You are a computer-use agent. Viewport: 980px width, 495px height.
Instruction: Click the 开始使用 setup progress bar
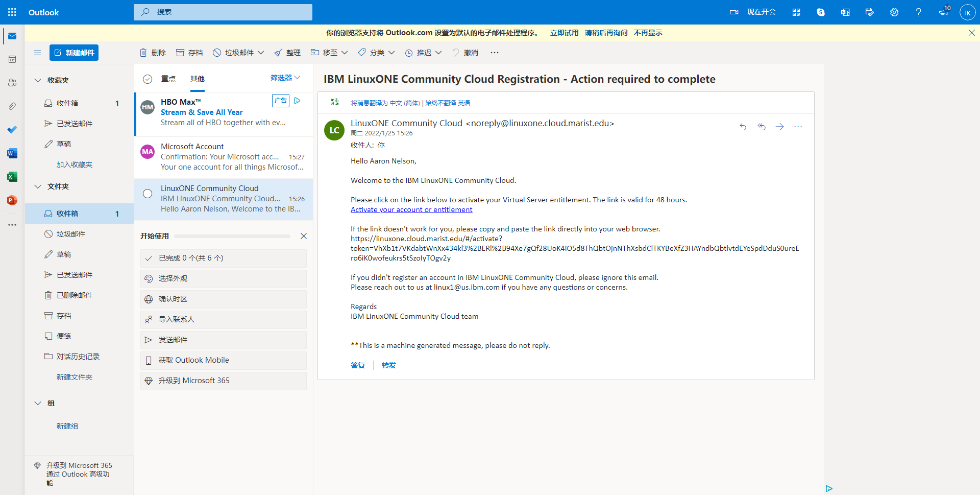[x=232, y=236]
